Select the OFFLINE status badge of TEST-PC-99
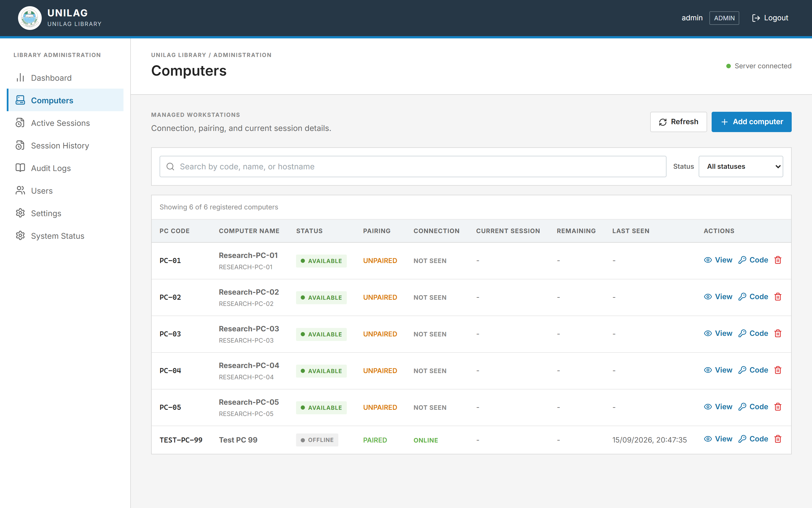812x508 pixels. click(317, 440)
